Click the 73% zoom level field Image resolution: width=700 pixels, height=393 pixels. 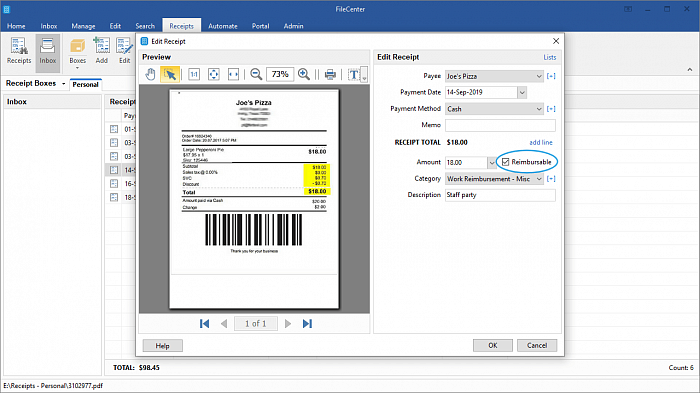(280, 74)
